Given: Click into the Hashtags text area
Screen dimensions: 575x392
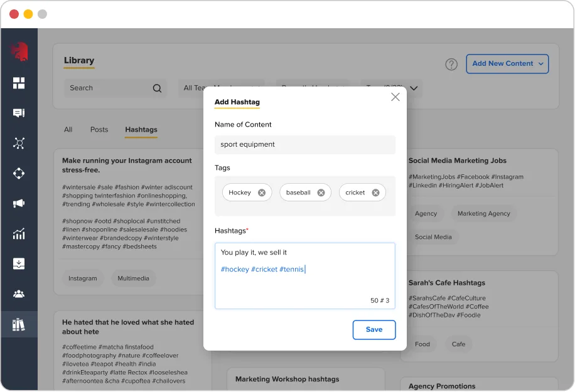Looking at the screenshot, I should (x=305, y=276).
